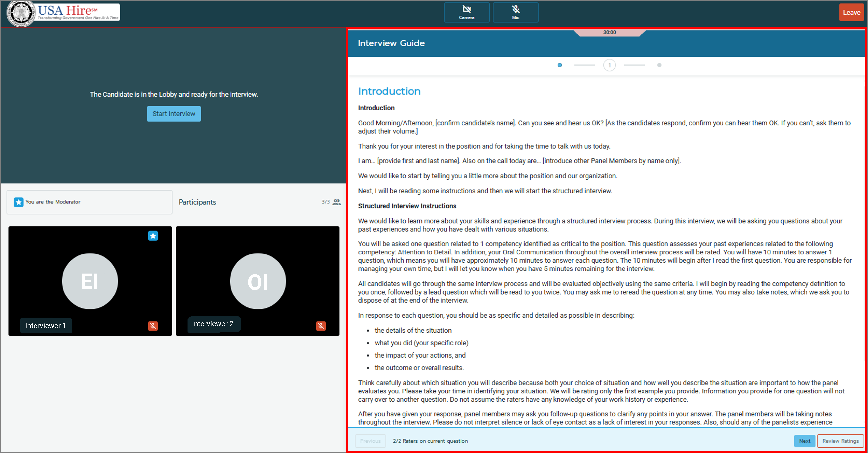The image size is (868, 453).
Task: Click the Participants heading
Action: [x=197, y=202]
